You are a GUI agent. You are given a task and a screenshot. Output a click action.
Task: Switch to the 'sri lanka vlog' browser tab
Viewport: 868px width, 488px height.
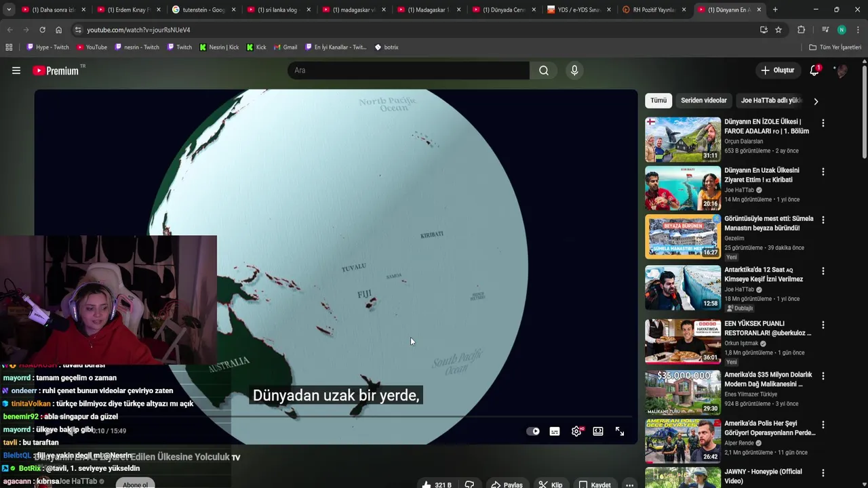click(277, 9)
